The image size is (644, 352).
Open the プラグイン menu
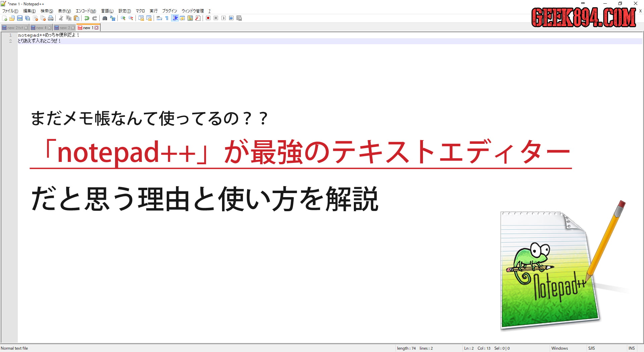pos(169,11)
